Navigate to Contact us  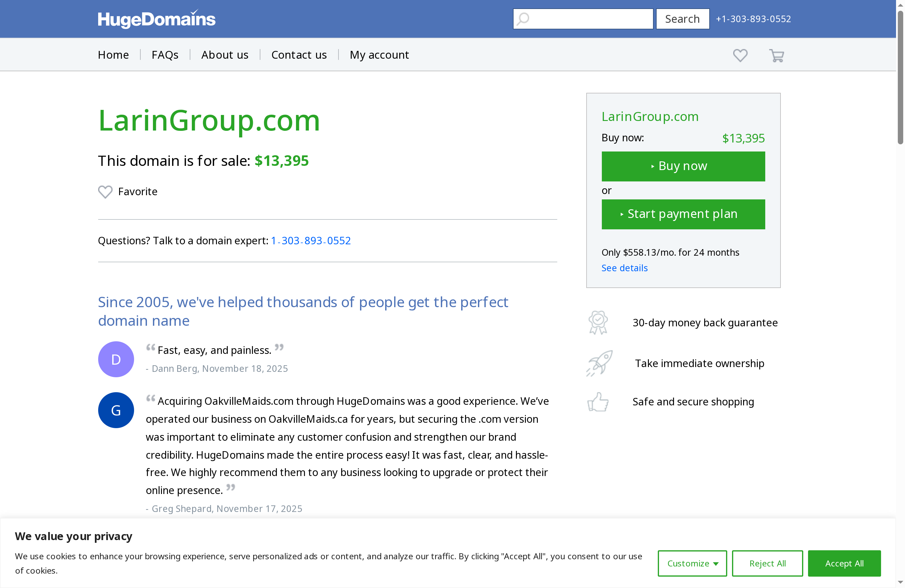[x=299, y=54]
